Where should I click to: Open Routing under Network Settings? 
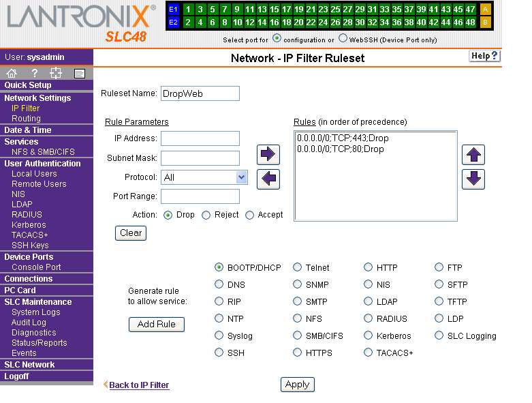(26, 119)
